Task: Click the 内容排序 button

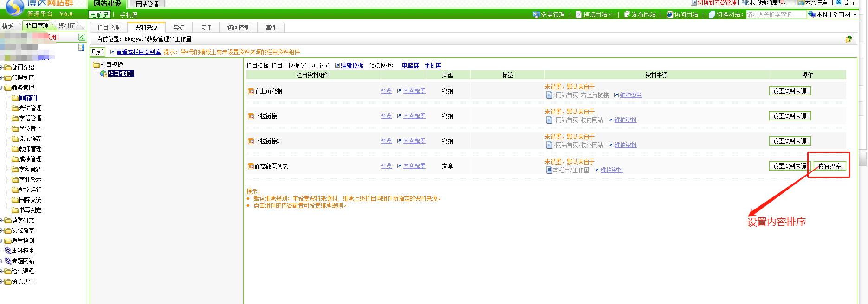Action: [x=829, y=166]
